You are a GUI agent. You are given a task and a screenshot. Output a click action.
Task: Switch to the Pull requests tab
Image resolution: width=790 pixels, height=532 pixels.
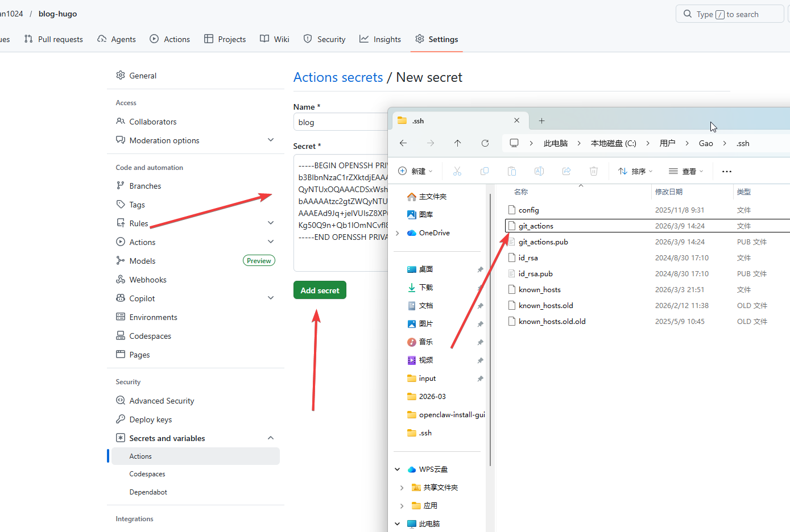point(54,39)
